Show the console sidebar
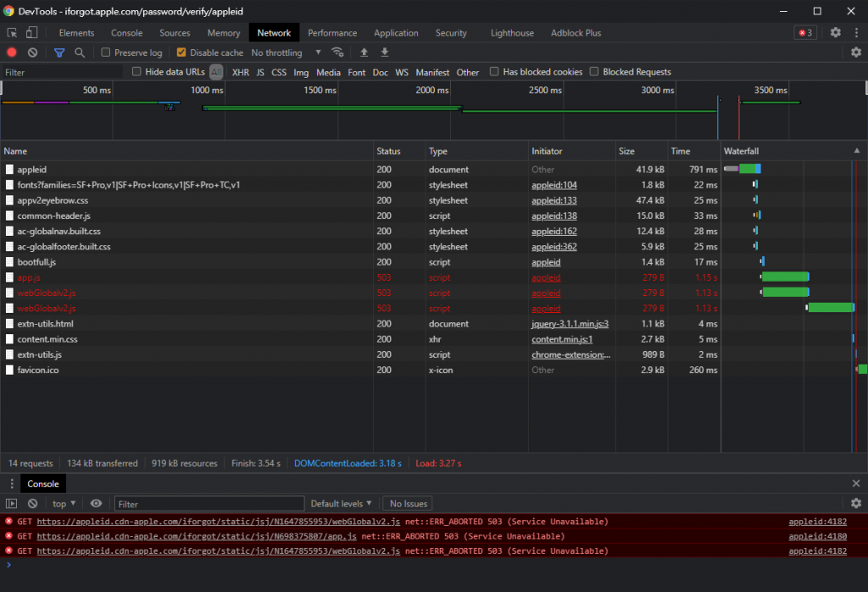The image size is (868, 592). point(12,504)
